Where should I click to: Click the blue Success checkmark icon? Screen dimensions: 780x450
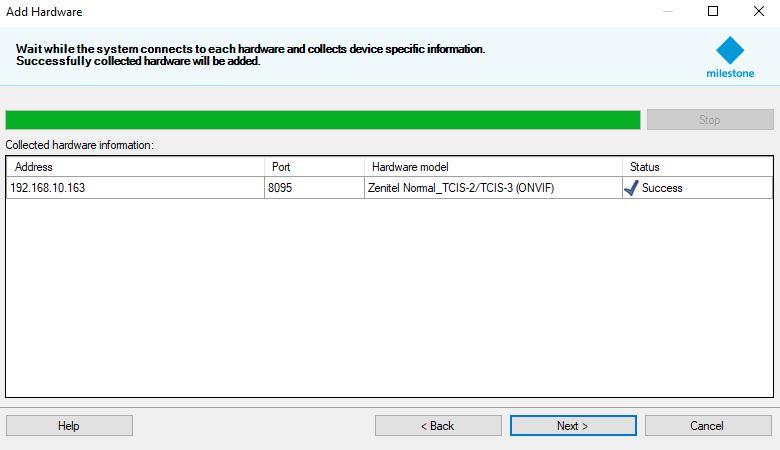pyautogui.click(x=631, y=188)
